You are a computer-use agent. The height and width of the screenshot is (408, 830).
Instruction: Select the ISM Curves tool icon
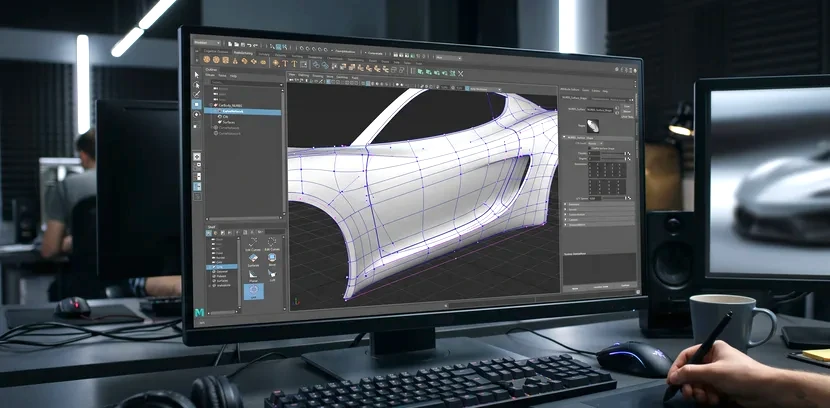click(x=253, y=244)
